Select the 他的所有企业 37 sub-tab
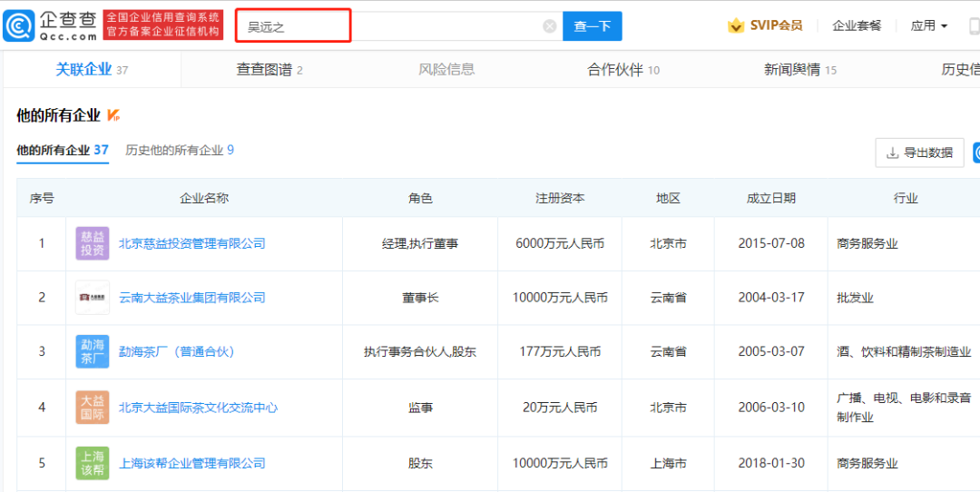The width and height of the screenshot is (980, 492). (x=63, y=150)
